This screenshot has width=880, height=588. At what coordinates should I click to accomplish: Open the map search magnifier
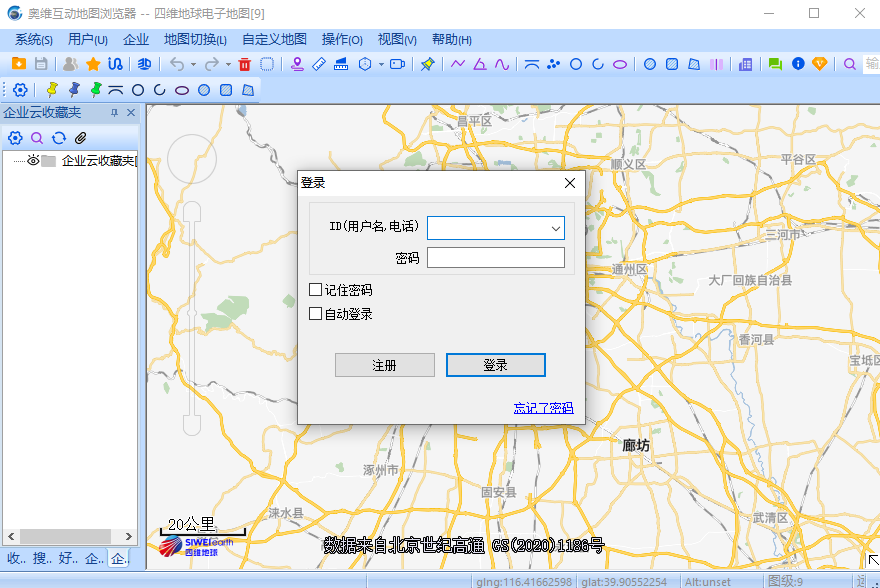850,63
